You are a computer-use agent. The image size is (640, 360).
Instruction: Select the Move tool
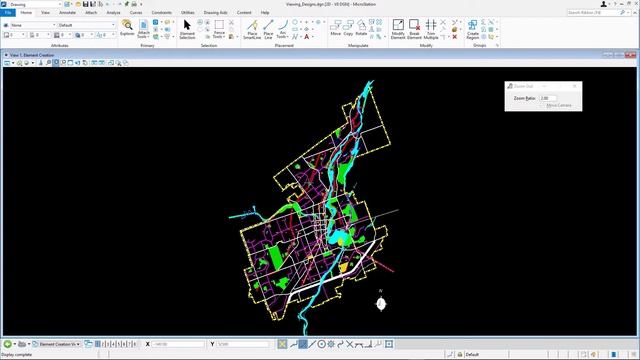tap(336, 28)
